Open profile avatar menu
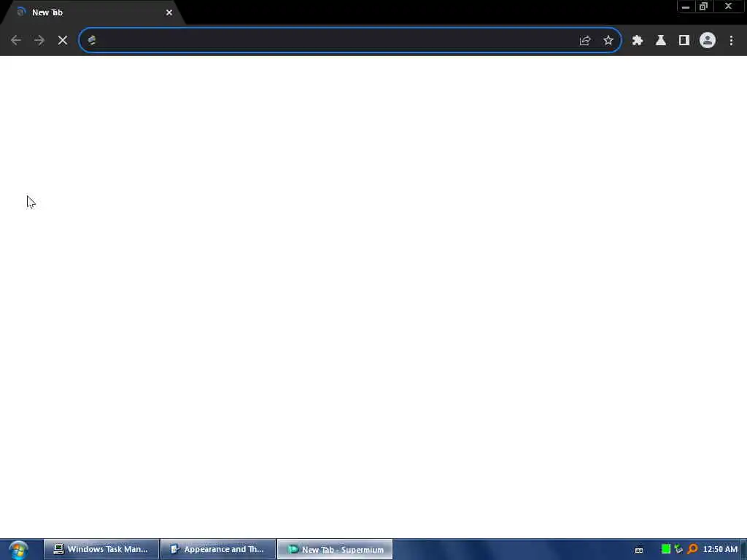 (708, 41)
